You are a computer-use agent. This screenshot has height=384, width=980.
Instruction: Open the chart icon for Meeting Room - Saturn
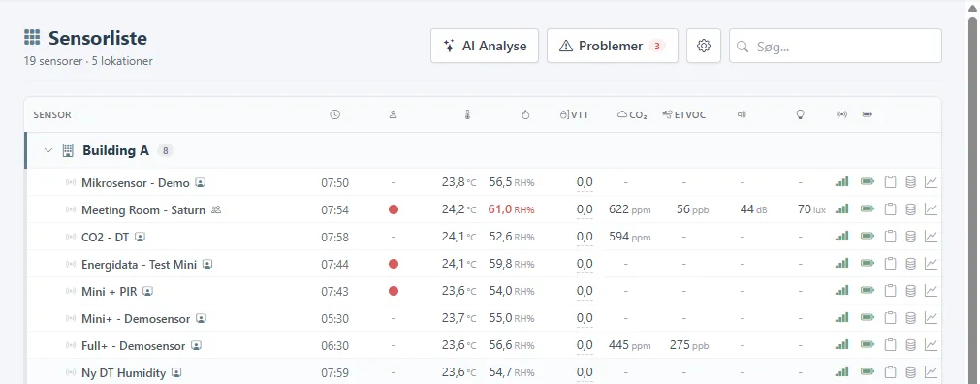[932, 209]
